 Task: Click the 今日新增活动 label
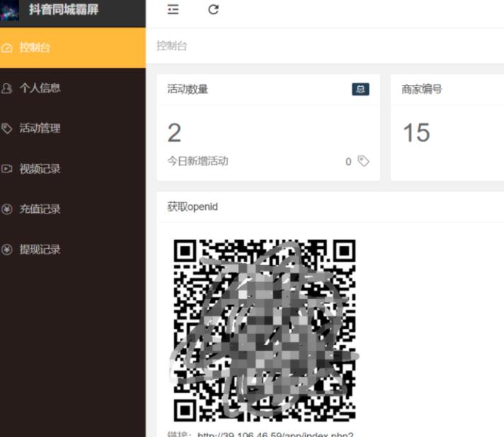[197, 161]
